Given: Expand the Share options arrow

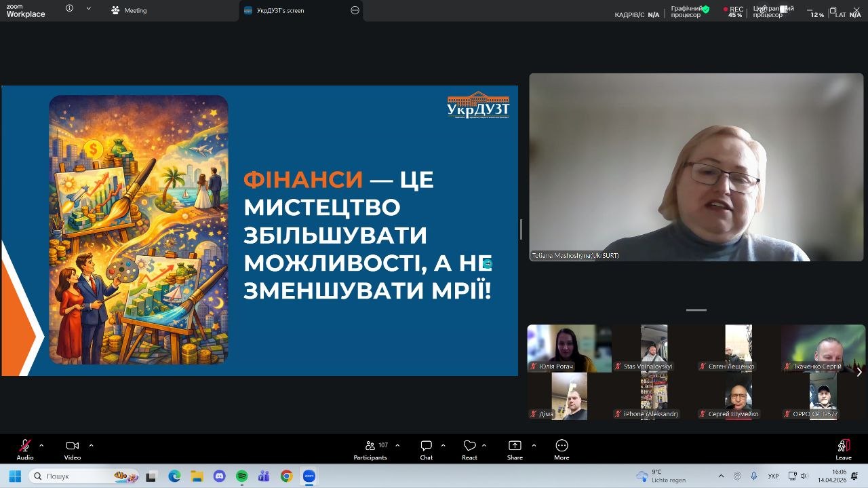Looking at the screenshot, I should click(x=534, y=446).
